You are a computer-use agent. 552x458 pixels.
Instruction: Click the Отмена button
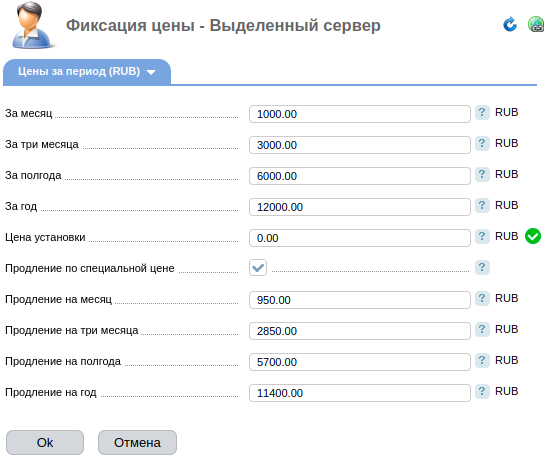click(137, 443)
